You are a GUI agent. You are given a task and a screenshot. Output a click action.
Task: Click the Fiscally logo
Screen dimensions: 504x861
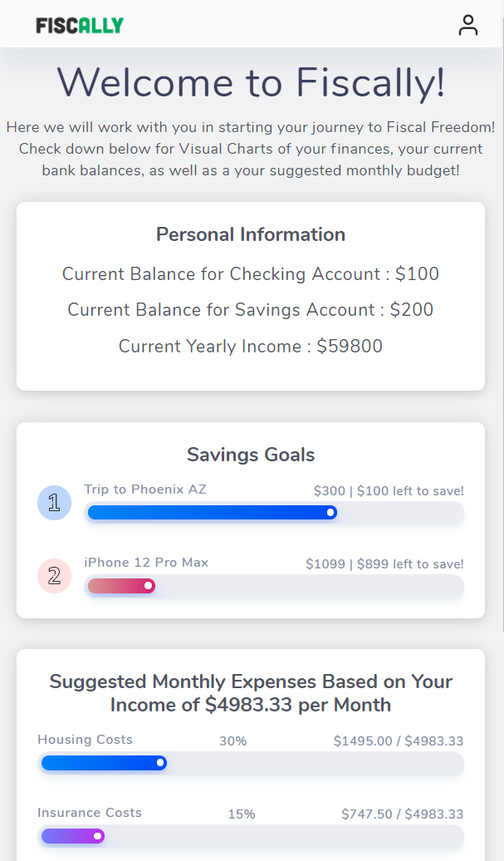[x=80, y=25]
